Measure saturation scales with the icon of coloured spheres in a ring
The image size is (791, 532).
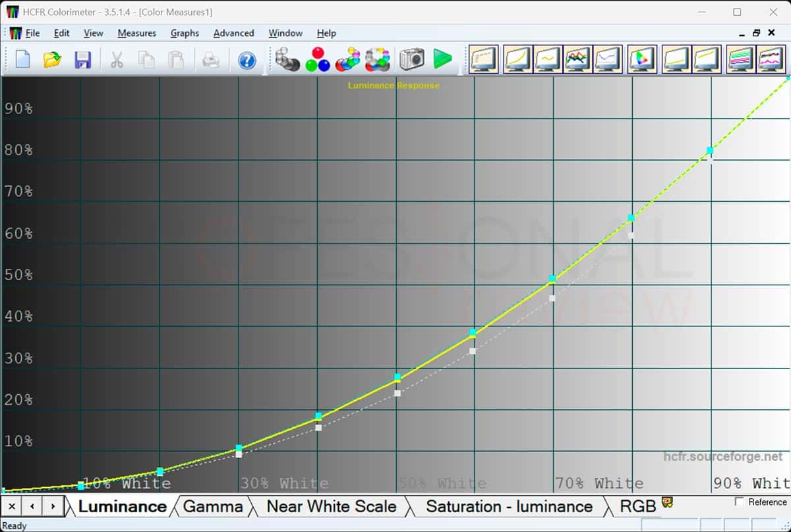point(378,59)
